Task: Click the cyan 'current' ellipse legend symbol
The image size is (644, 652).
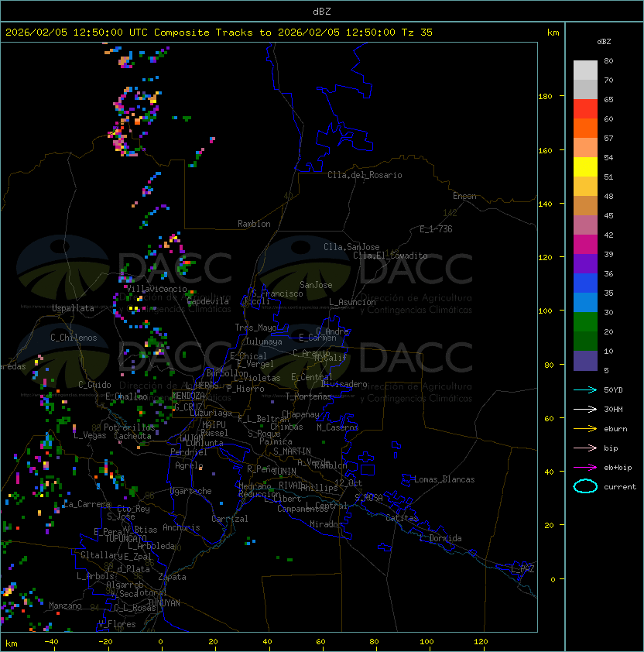Action: [x=585, y=486]
